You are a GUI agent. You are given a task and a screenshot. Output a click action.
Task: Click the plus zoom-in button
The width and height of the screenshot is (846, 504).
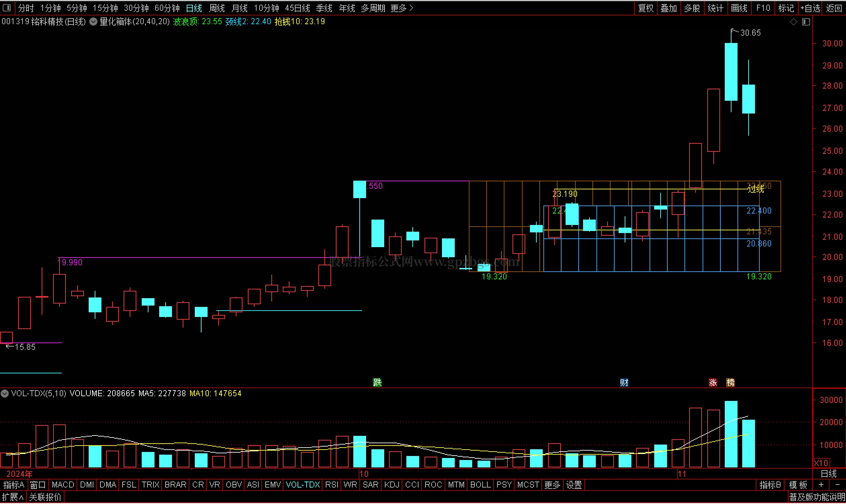point(821,485)
